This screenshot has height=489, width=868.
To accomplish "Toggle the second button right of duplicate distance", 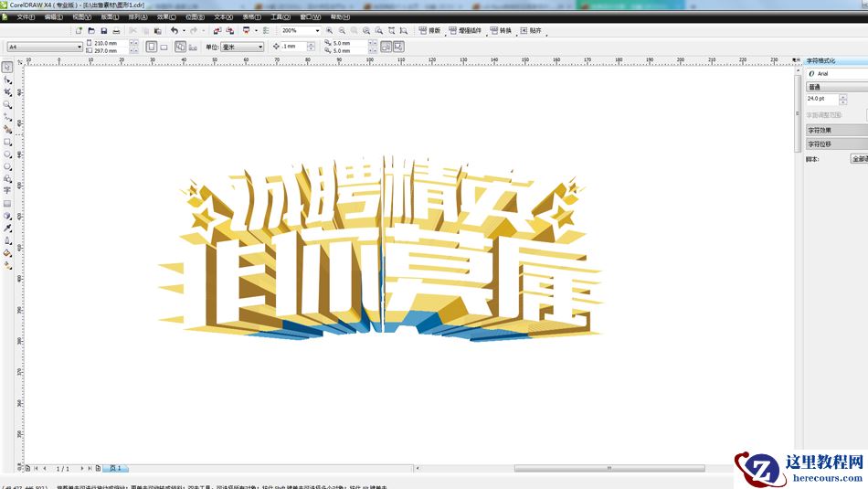I will pos(398,47).
